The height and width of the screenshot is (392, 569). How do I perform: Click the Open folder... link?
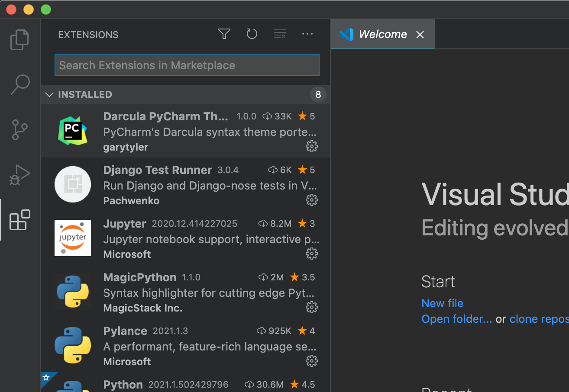tap(457, 319)
